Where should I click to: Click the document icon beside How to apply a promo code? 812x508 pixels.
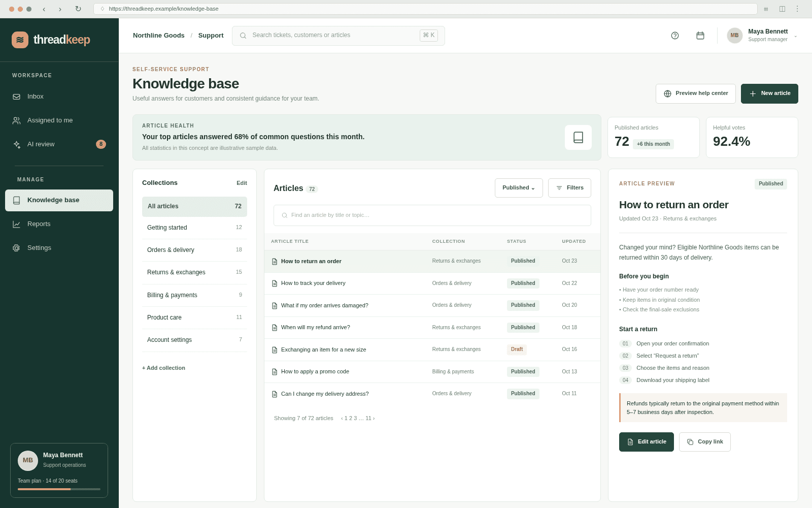[x=275, y=372]
